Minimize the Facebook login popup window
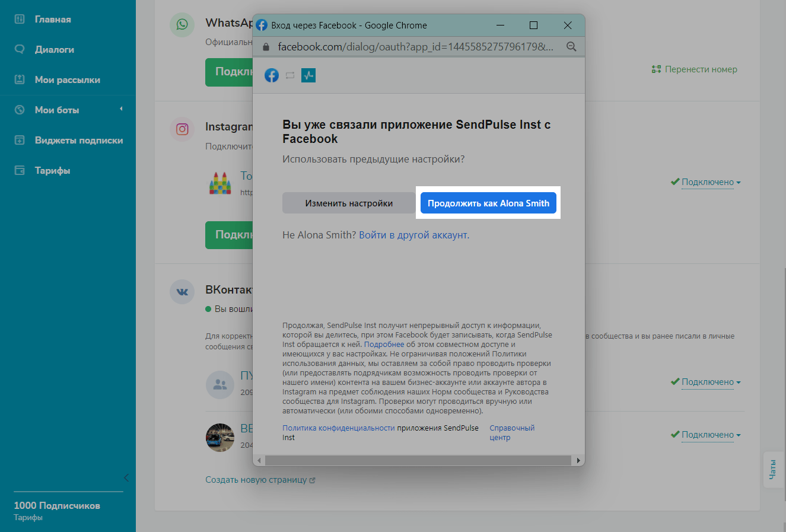786x532 pixels. (x=500, y=26)
